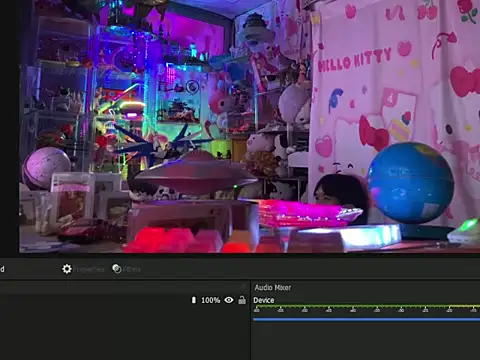Image resolution: width=480 pixels, height=360 pixels.
Task: Click the webcam preview canvas
Action: tap(249, 126)
